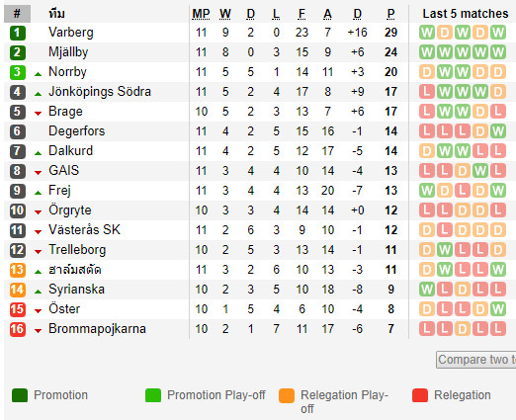Click Brommapojkarna's red rank 16 badge
This screenshot has width=516, height=420.
pyautogui.click(x=18, y=329)
